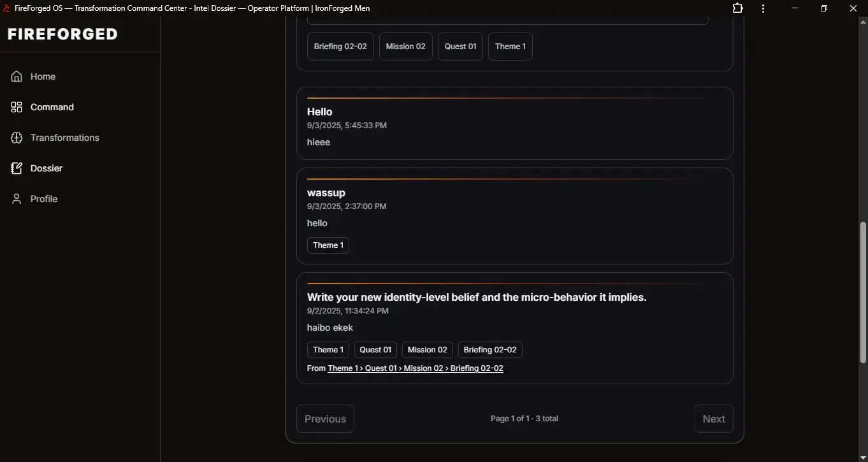
Task: Click the vertical page scrollbar
Action: pos(863,292)
